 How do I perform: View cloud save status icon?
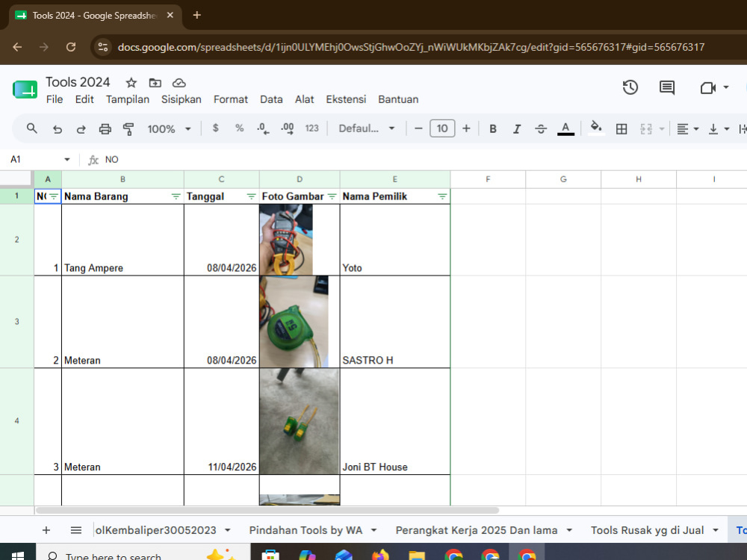[x=179, y=83]
